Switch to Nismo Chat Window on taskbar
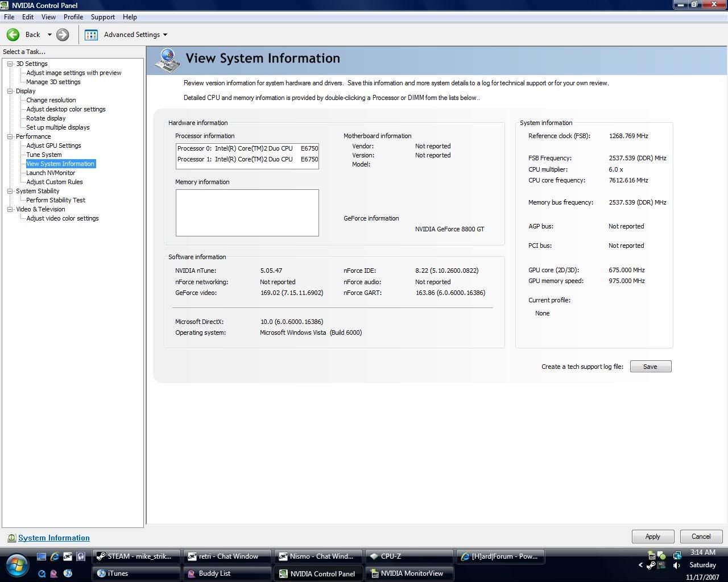Screen dimensions: 728x582 (x=318, y=556)
